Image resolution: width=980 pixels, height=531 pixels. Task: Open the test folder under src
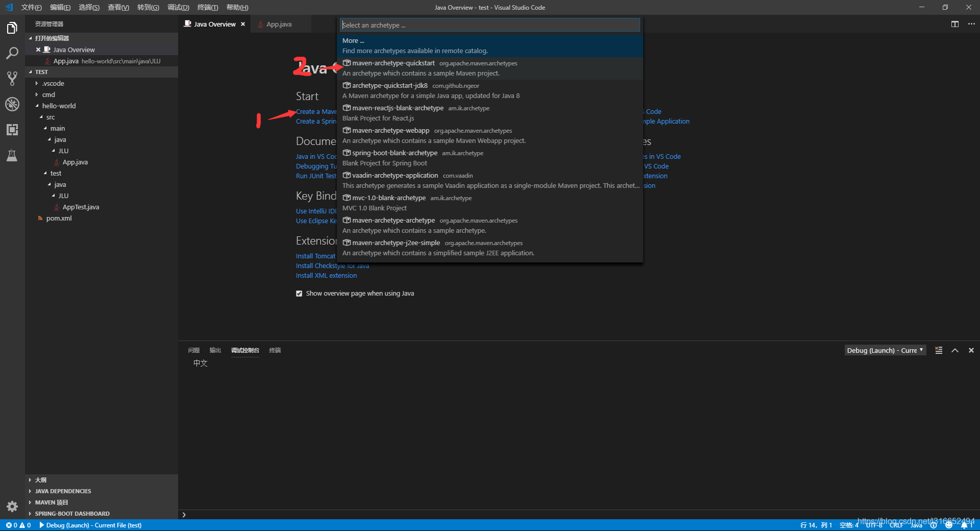(x=56, y=173)
